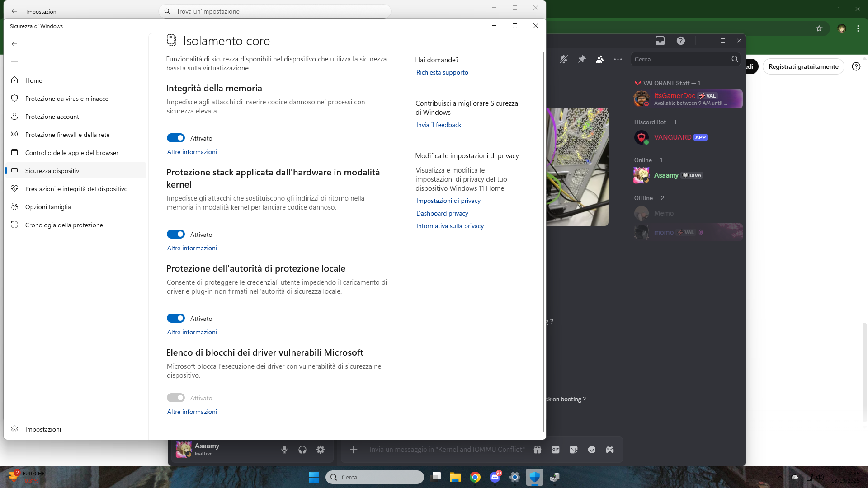Open Discord GIF picker
Image resolution: width=868 pixels, height=488 pixels.
point(556,450)
